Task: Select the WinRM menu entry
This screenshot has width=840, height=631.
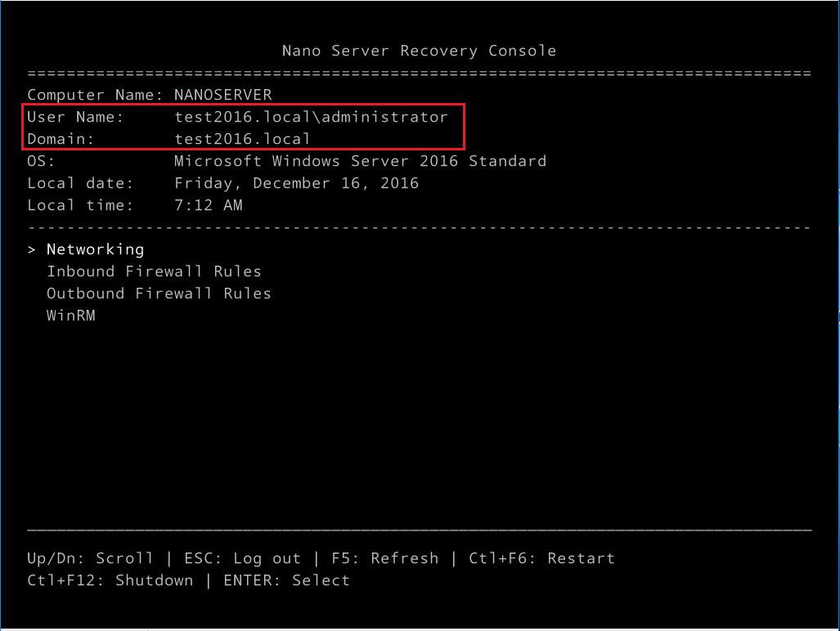Action: (x=71, y=315)
